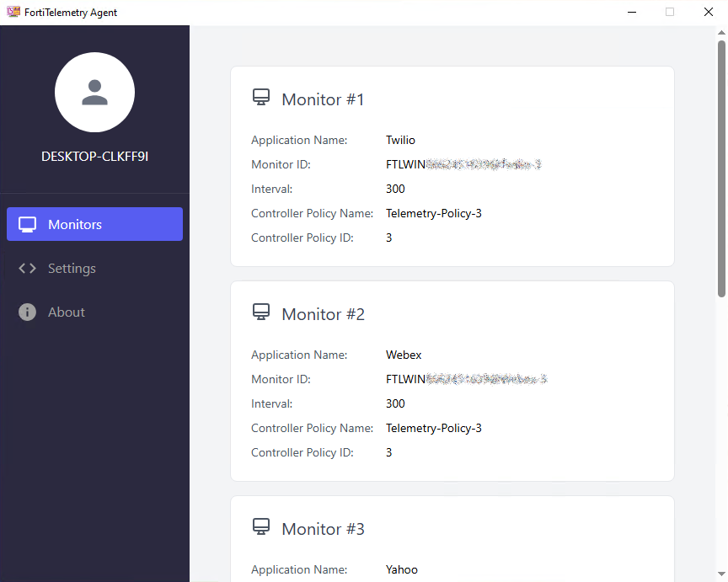Select the Twilio application name text
The image size is (728, 582).
400,140
